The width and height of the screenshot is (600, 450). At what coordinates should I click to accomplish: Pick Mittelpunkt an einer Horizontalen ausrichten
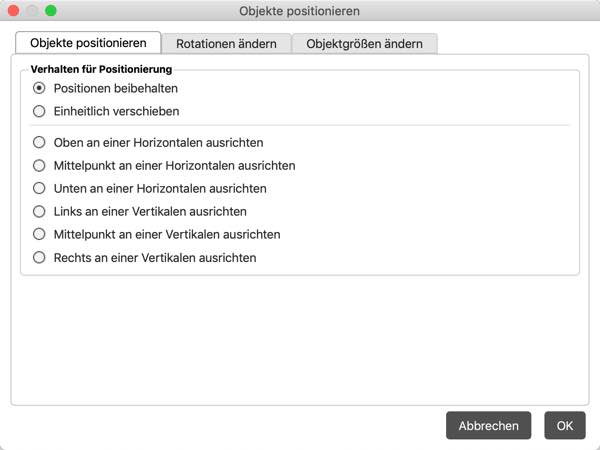(x=40, y=166)
